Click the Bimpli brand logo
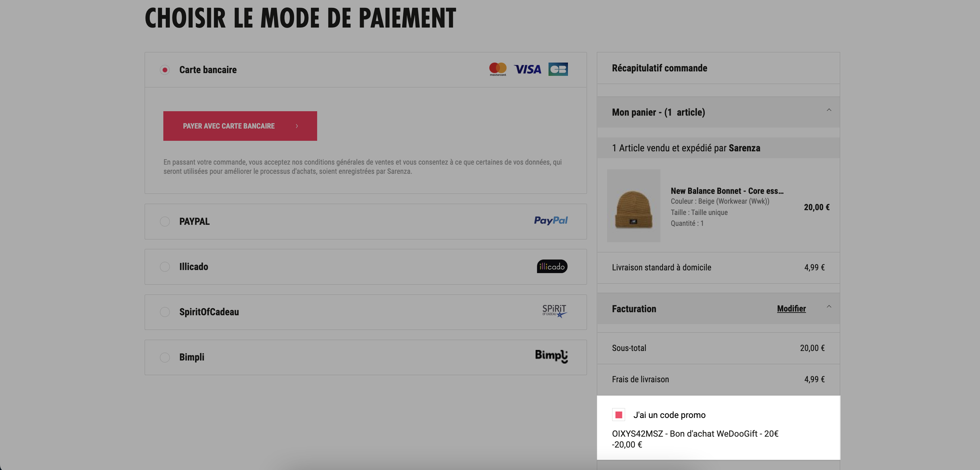This screenshot has width=980, height=470. tap(551, 356)
